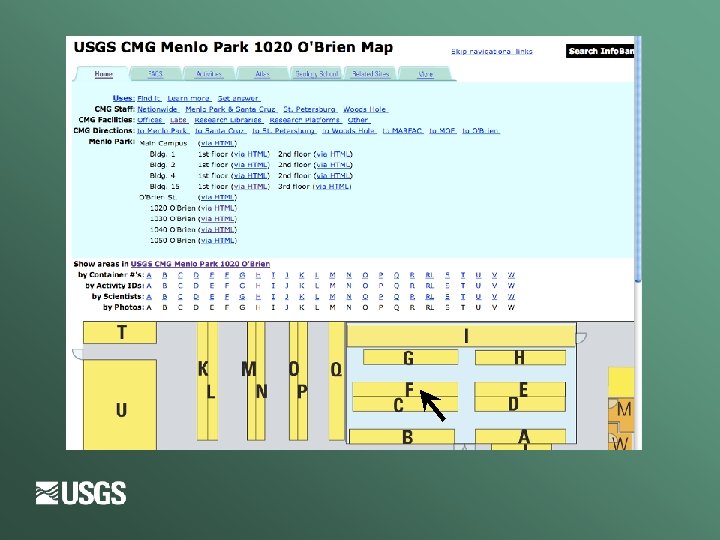
Task: Select container H on the floor map
Action: (x=520, y=357)
